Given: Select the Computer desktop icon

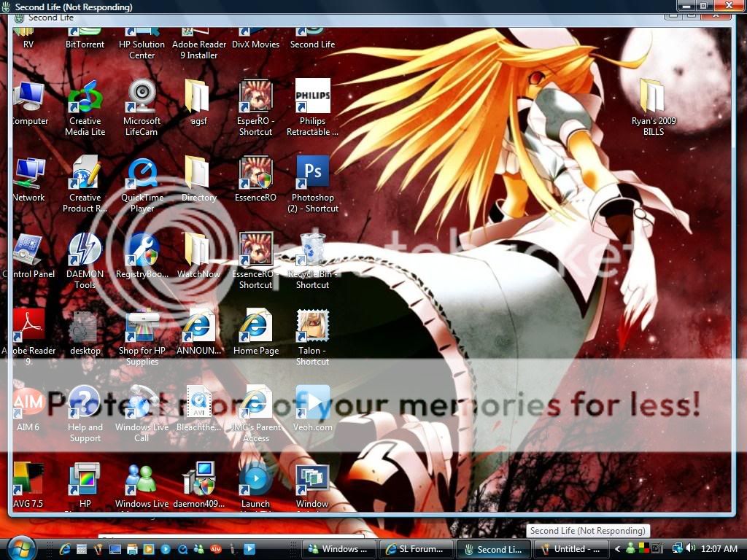Looking at the screenshot, I should [29, 104].
